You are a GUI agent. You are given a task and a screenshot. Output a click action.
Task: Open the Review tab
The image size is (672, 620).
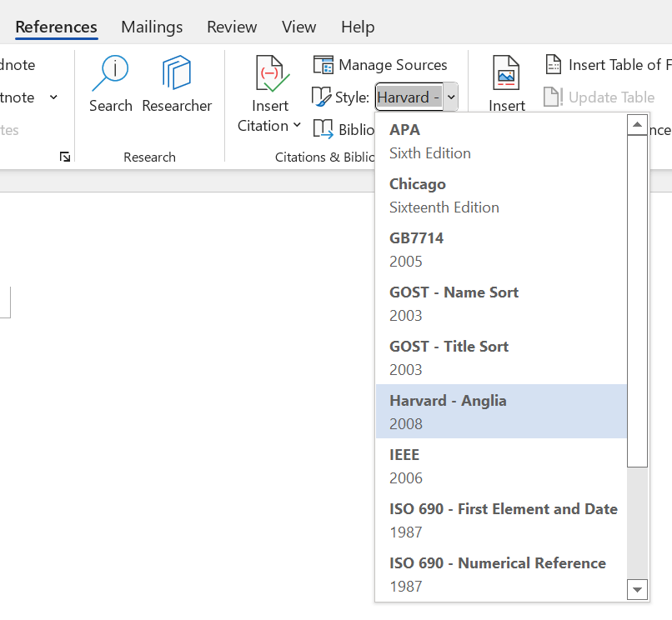[x=232, y=27]
